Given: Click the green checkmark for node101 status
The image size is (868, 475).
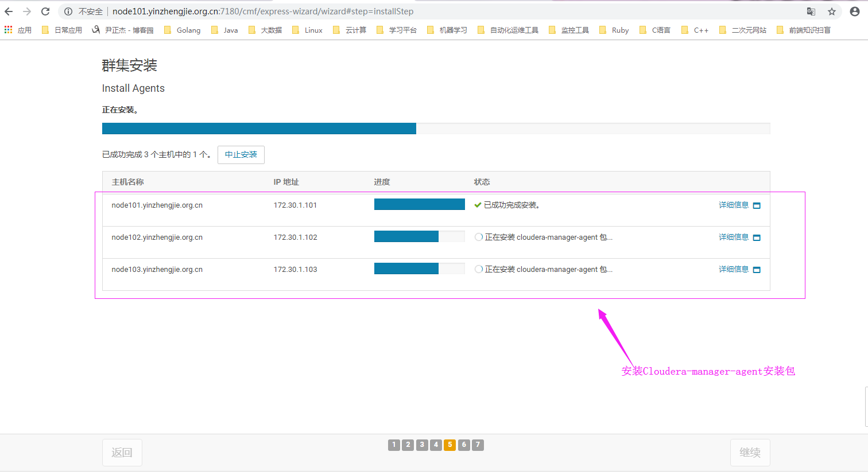Looking at the screenshot, I should point(478,205).
